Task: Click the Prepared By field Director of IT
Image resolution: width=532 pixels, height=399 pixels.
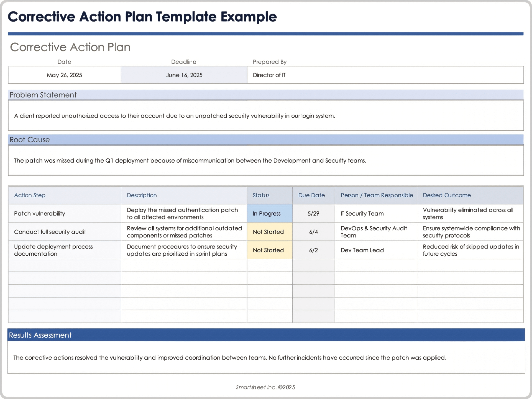Action: [x=269, y=75]
